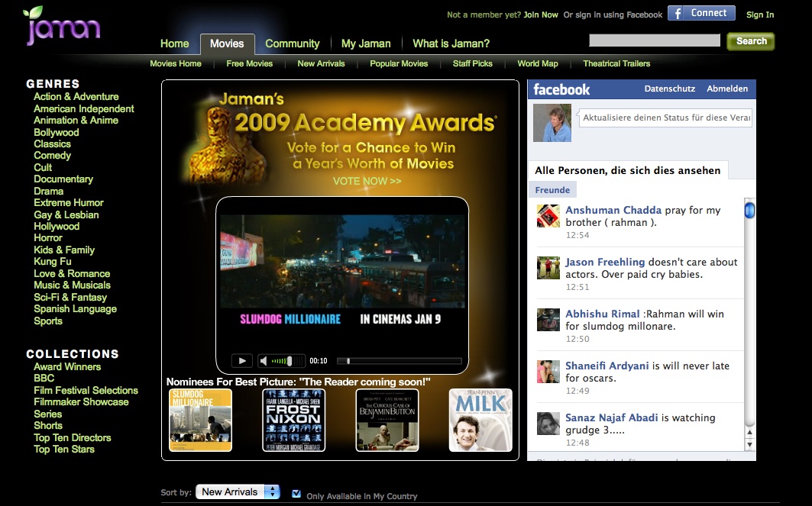
Task: Go to the My Jaman tab
Action: pyautogui.click(x=366, y=44)
